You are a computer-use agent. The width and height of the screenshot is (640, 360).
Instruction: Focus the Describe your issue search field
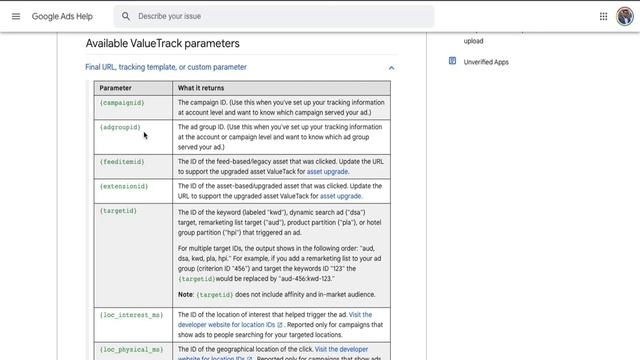point(274,16)
